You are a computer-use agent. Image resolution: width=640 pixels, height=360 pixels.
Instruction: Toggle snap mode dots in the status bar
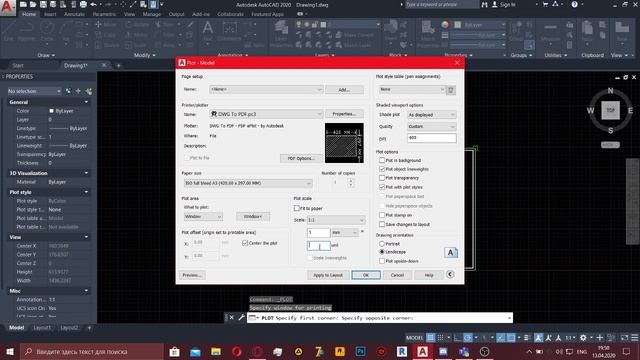click(441, 338)
